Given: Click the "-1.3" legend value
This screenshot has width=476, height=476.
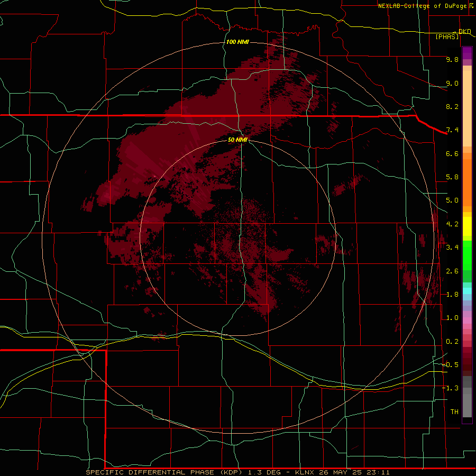Looking at the screenshot, I should click(450, 388).
